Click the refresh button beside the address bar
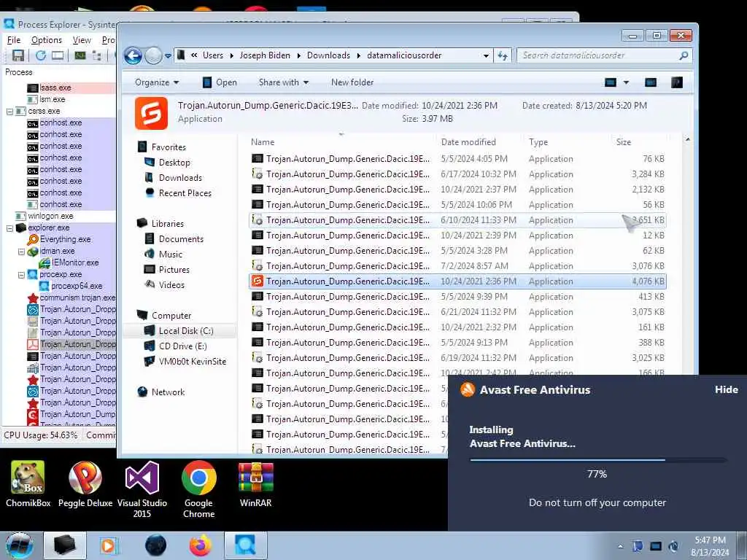The height and width of the screenshot is (560, 747). pos(503,55)
